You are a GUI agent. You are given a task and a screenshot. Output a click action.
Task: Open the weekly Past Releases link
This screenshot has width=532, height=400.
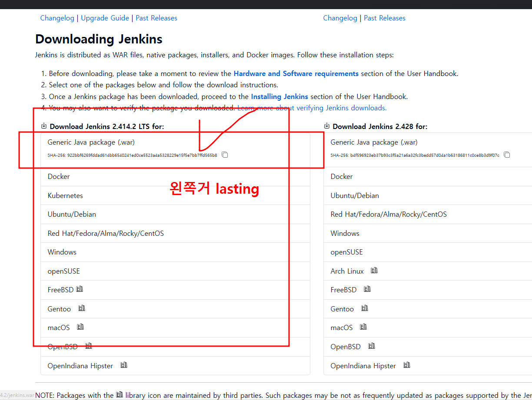coord(385,18)
